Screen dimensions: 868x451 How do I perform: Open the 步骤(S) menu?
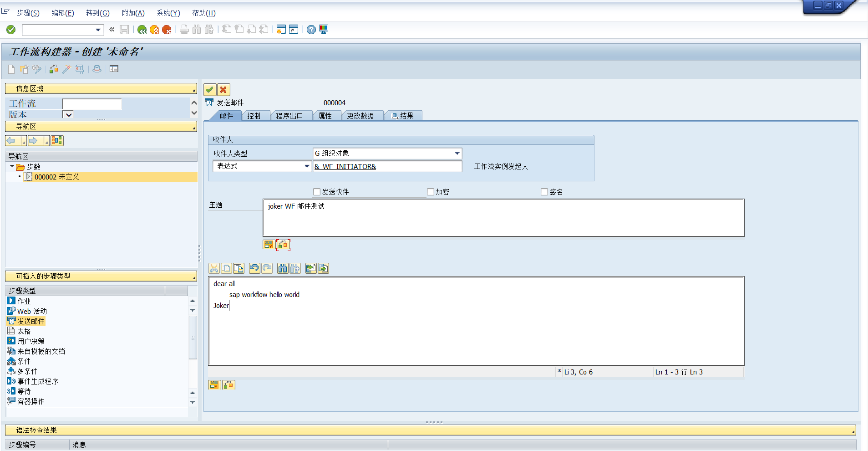click(28, 13)
